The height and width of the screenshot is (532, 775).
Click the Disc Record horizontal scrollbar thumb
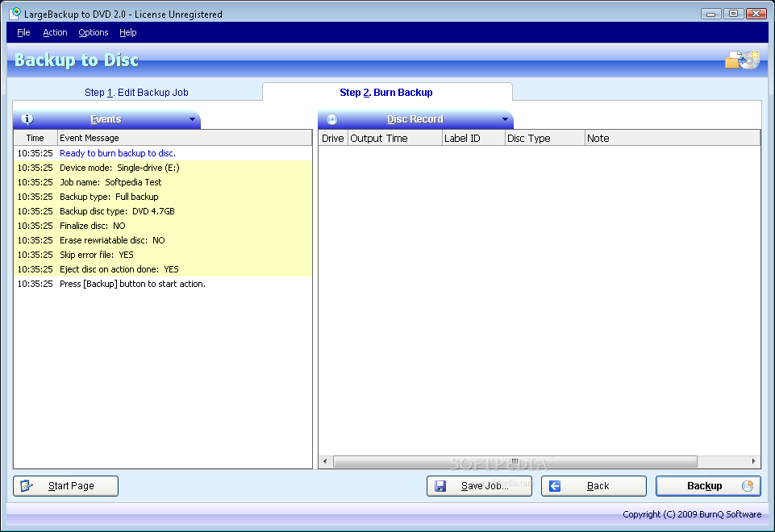click(x=515, y=461)
